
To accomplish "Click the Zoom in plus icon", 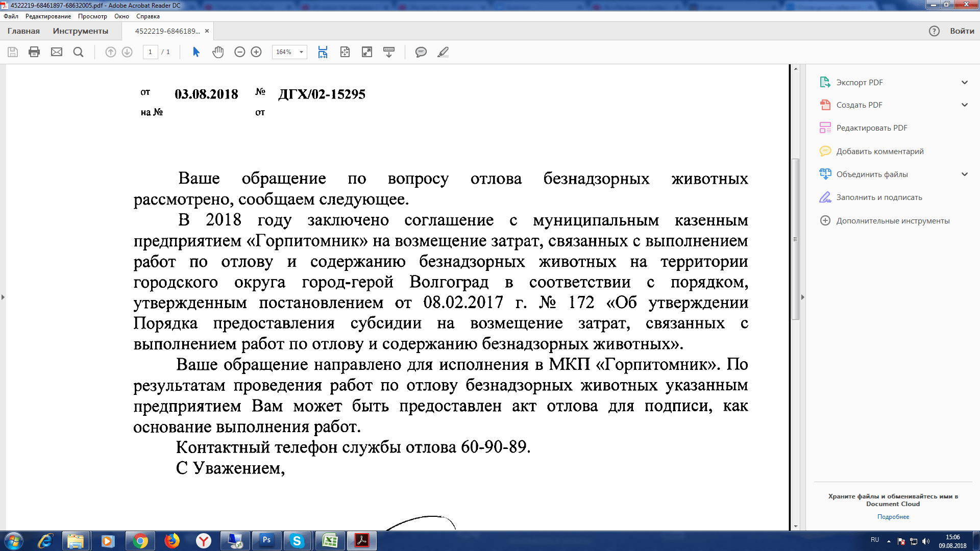I will tap(256, 52).
